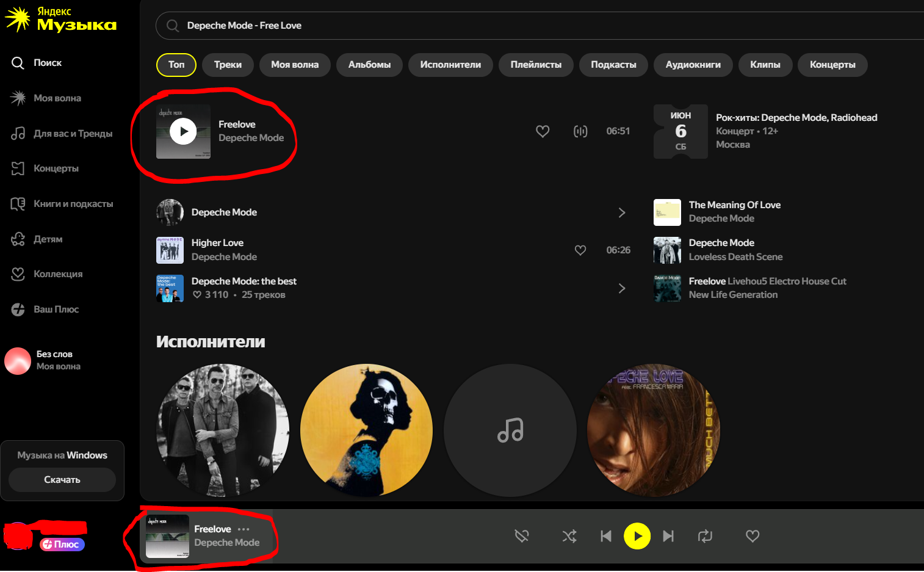Skip to the next track
This screenshot has width=924, height=572.
point(668,537)
